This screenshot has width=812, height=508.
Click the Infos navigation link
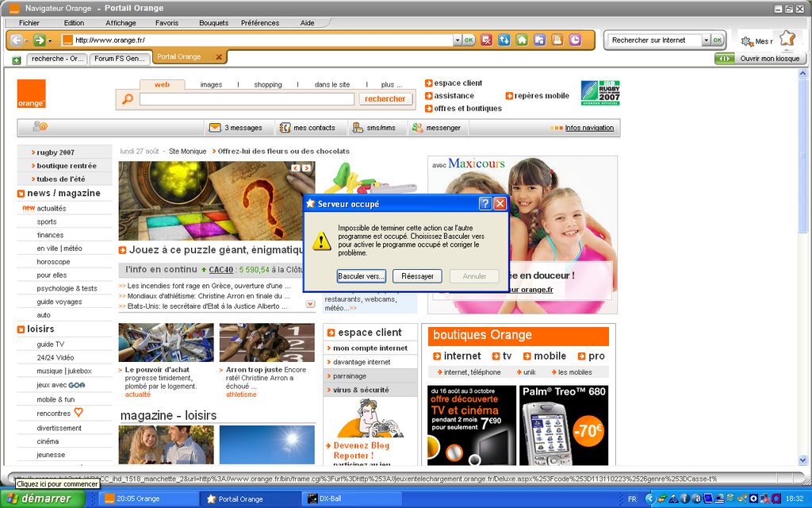click(x=589, y=128)
